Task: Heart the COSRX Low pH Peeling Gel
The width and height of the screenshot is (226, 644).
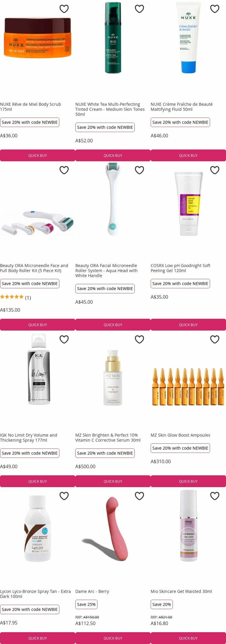Action: pos(214,170)
